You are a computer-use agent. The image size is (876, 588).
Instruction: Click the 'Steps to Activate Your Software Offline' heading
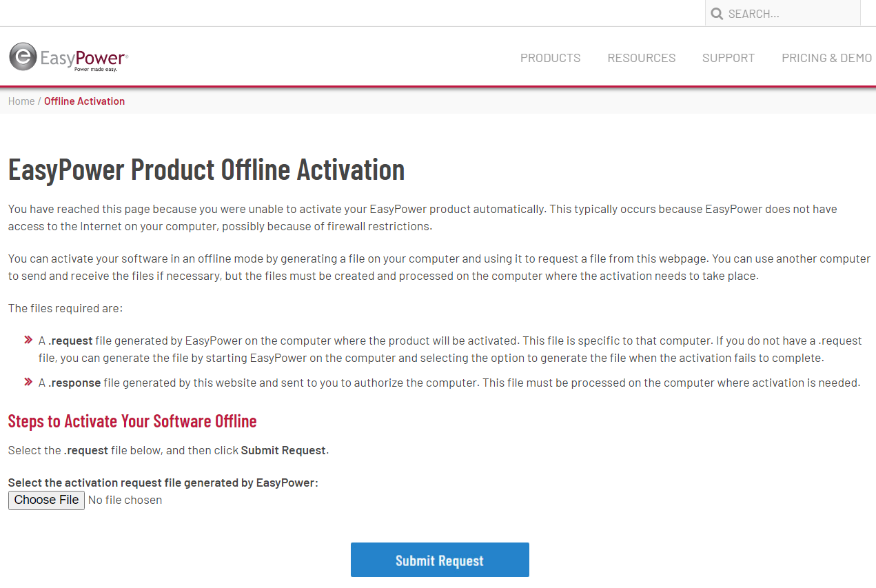pos(132,421)
